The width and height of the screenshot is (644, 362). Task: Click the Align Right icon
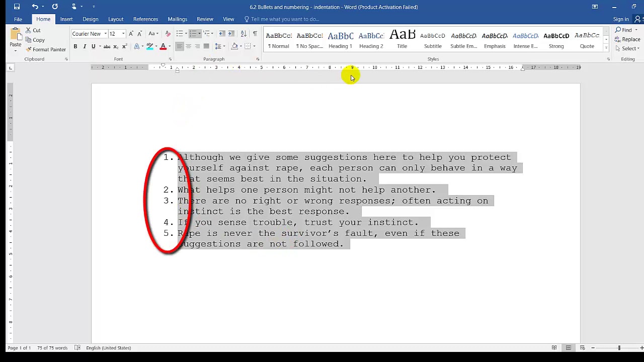click(197, 46)
